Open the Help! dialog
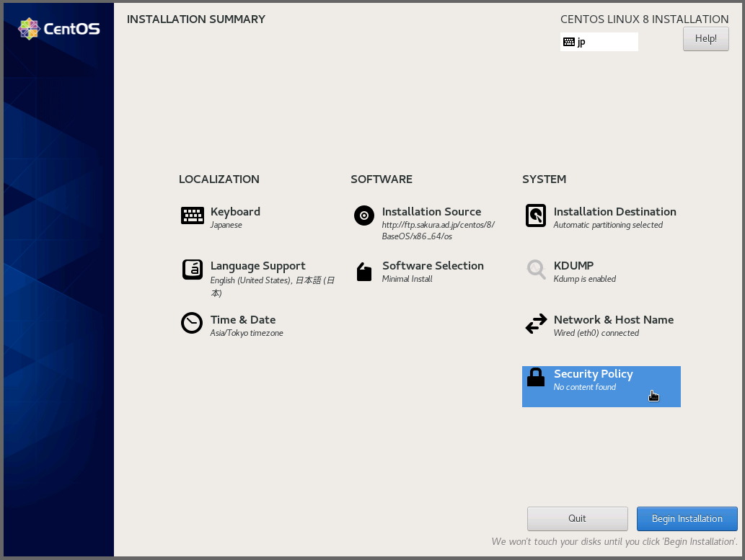This screenshot has width=745, height=560. [705, 39]
